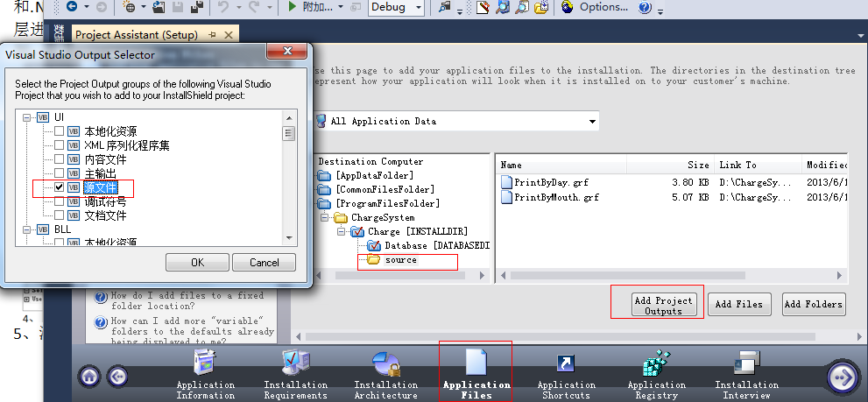868x402 pixels.
Task: Click the blue Help question mark icon
Action: point(645,7)
